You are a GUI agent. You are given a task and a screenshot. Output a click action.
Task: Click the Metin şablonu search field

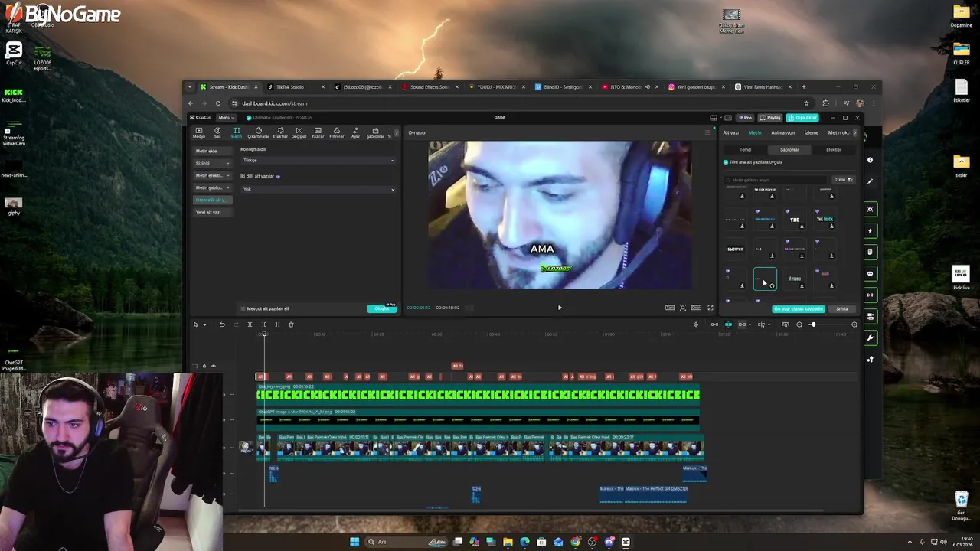point(777,180)
